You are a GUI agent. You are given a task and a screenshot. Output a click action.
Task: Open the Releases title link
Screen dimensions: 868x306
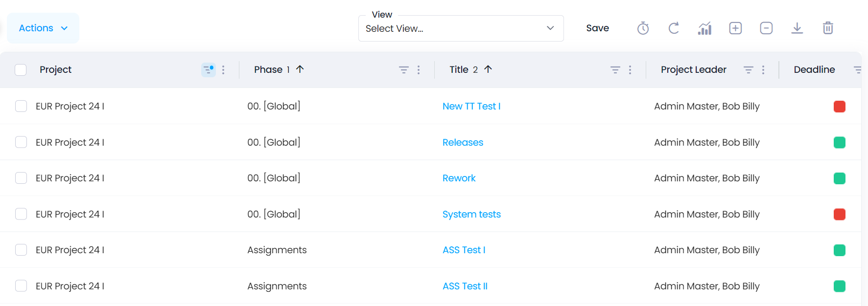(x=463, y=142)
